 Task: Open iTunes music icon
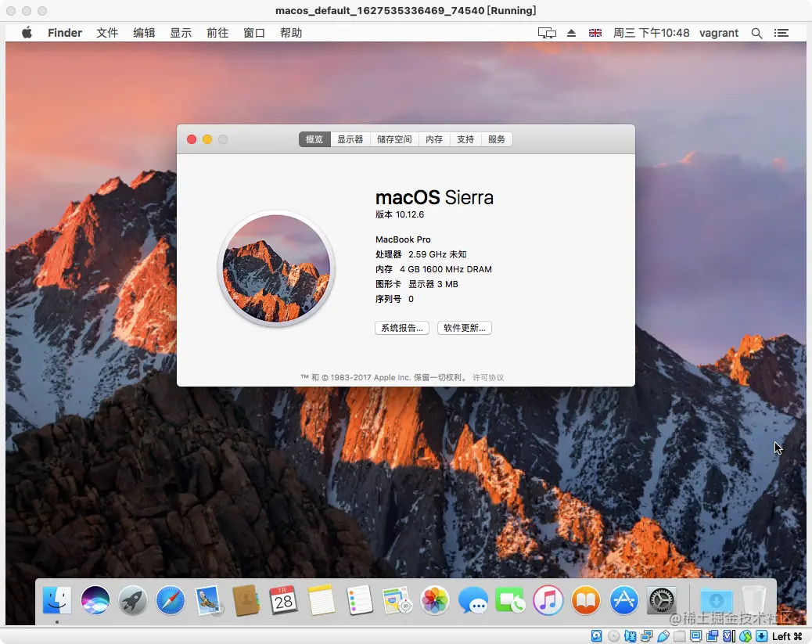coord(548,601)
